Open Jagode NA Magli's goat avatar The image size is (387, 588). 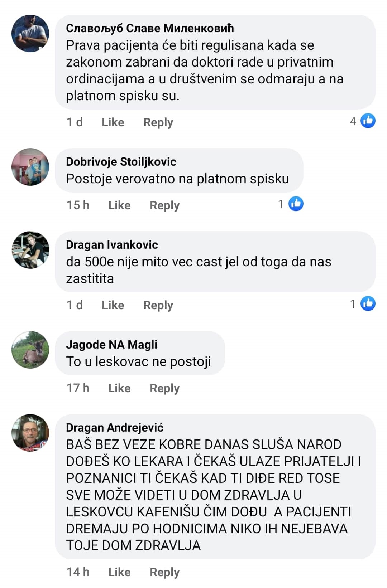tap(30, 350)
